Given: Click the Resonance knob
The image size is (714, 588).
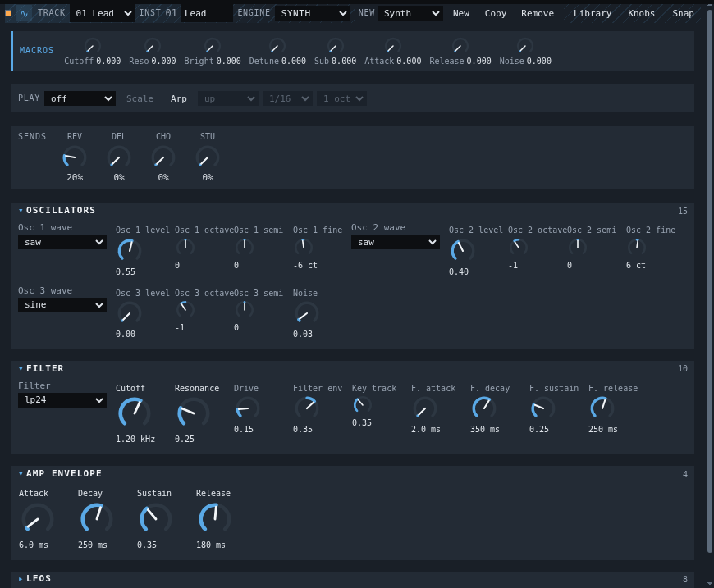Looking at the screenshot, I should click(x=193, y=413).
